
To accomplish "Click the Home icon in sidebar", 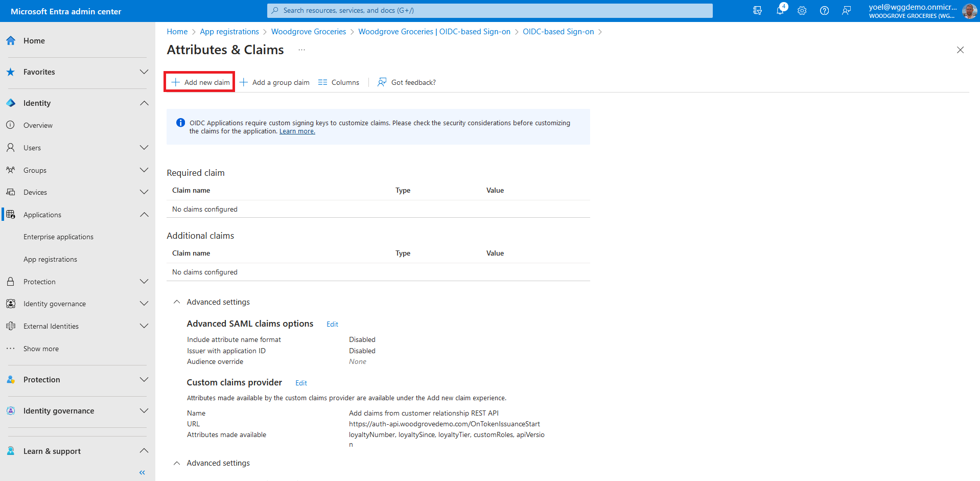I will click(11, 41).
